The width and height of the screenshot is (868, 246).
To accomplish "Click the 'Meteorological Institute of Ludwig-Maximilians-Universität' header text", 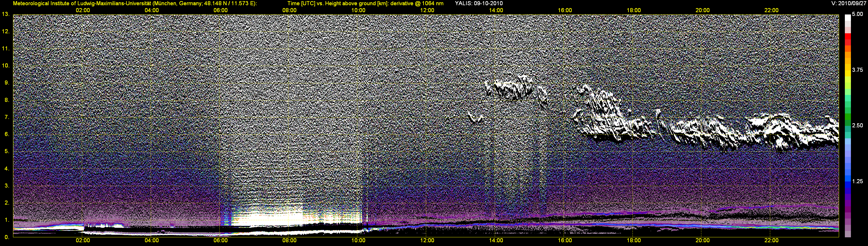I will point(82,3).
